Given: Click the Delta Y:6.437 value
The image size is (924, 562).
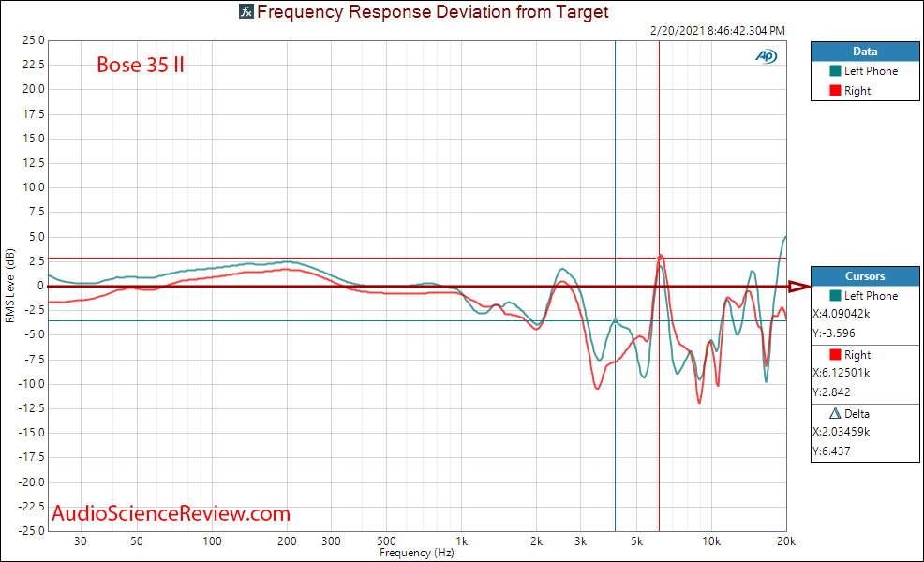Looking at the screenshot, I should pyautogui.click(x=831, y=451).
